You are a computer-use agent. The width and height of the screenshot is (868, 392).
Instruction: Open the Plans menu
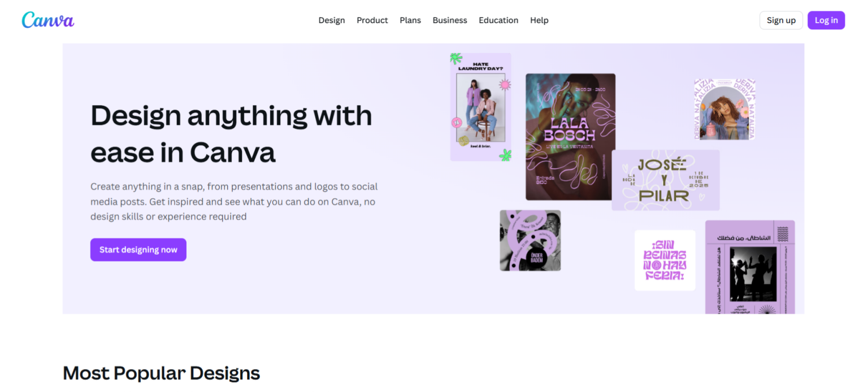click(x=410, y=20)
